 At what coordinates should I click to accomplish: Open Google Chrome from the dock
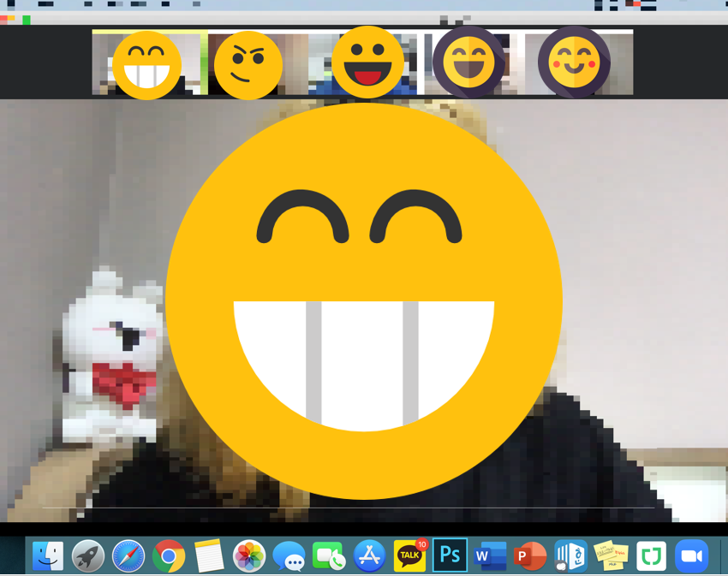point(169,556)
